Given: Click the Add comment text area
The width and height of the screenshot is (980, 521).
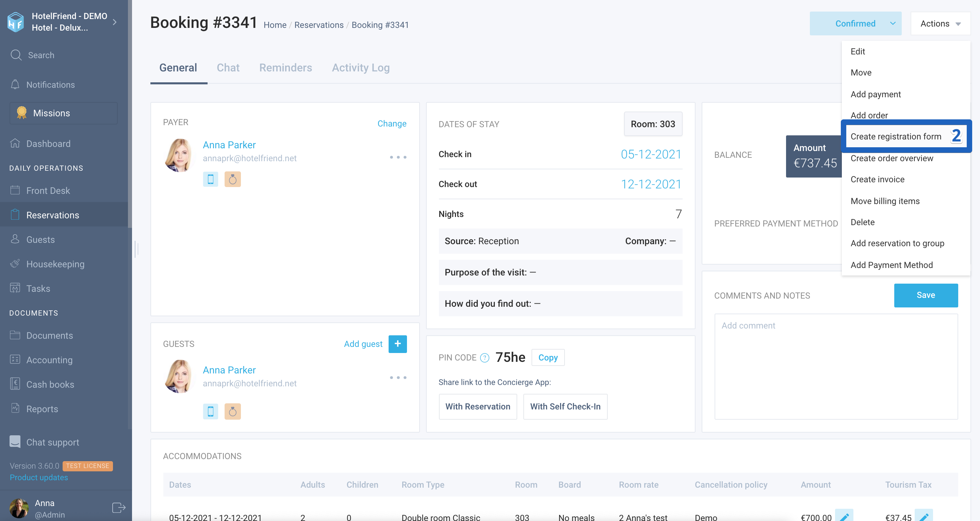Looking at the screenshot, I should coord(836,366).
